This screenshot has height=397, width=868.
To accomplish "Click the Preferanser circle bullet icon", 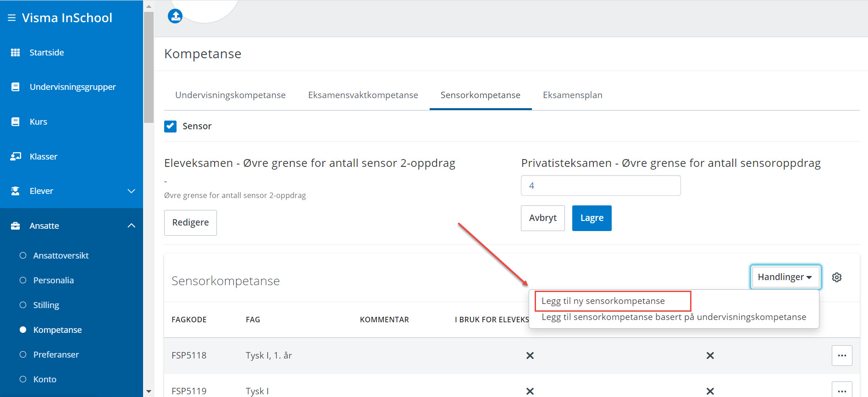I will (23, 354).
